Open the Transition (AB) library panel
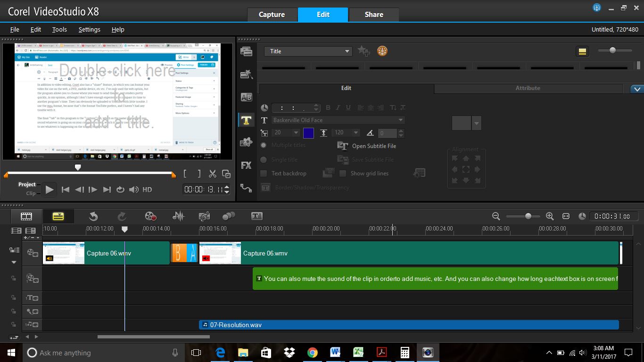644x362 pixels. tap(246, 97)
